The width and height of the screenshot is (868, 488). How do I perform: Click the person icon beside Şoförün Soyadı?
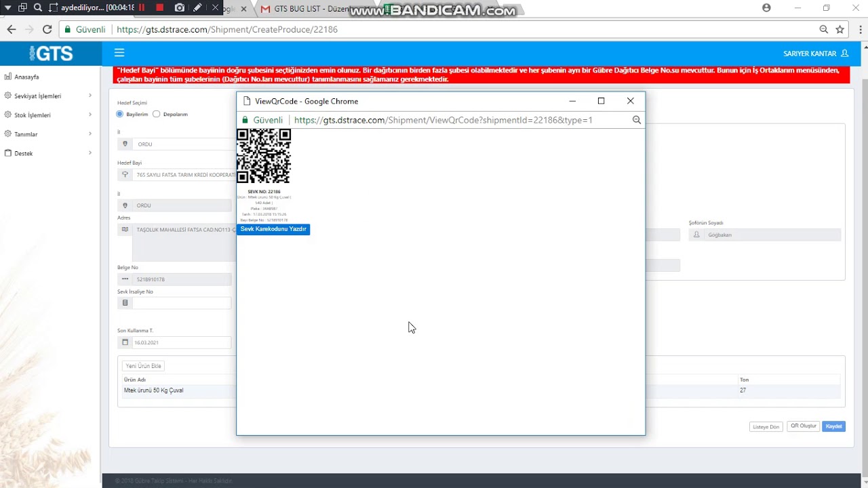(696, 235)
